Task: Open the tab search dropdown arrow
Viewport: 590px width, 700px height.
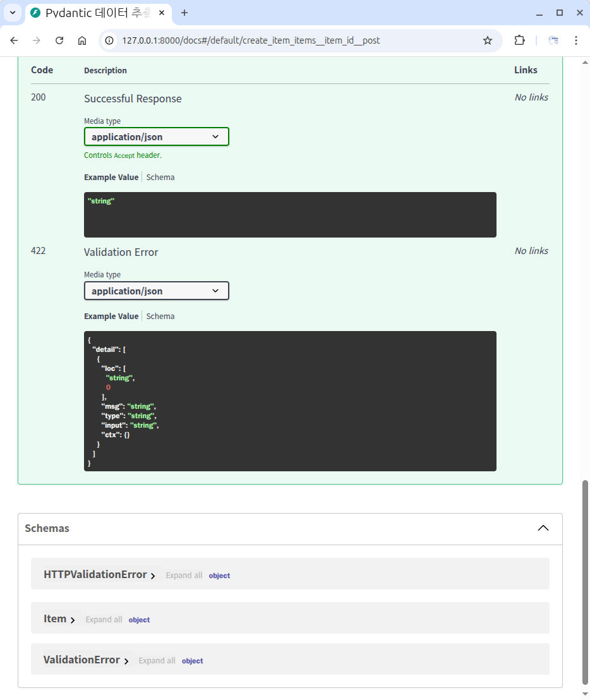Action: (13, 13)
